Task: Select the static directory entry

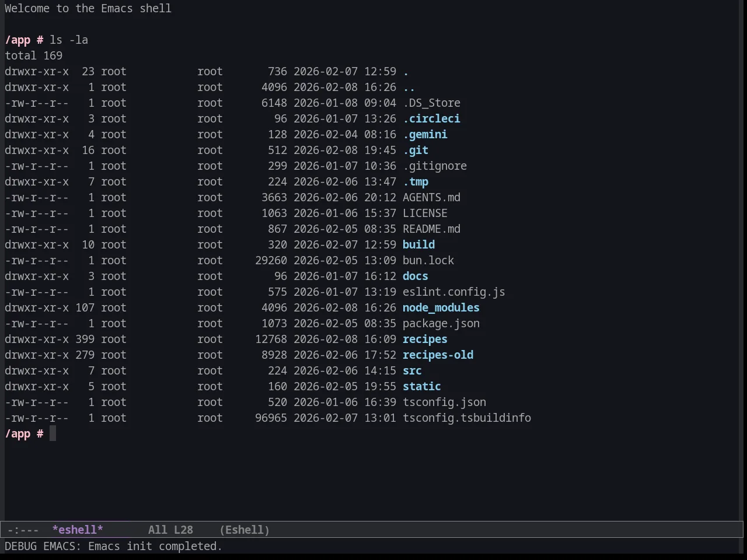Action: (x=422, y=386)
